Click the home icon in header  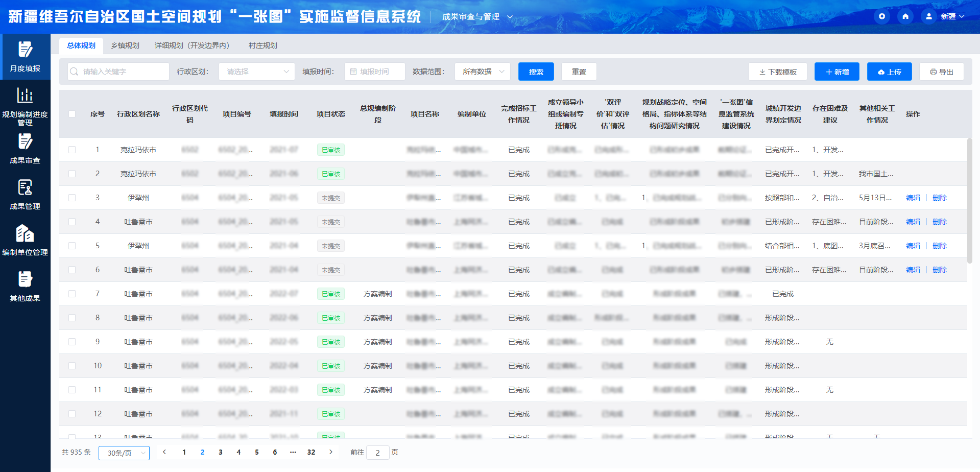click(x=905, y=16)
